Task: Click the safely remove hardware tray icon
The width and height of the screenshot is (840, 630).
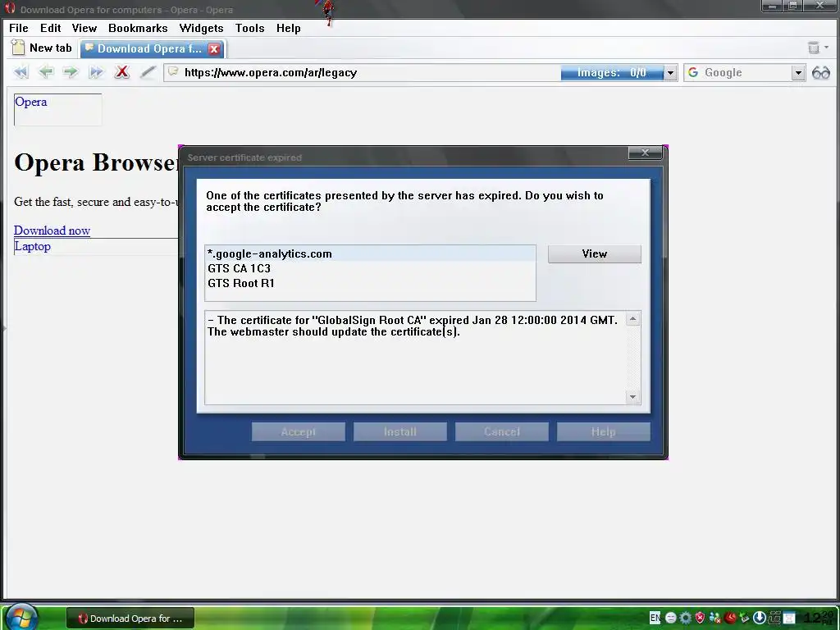Action: point(744,617)
